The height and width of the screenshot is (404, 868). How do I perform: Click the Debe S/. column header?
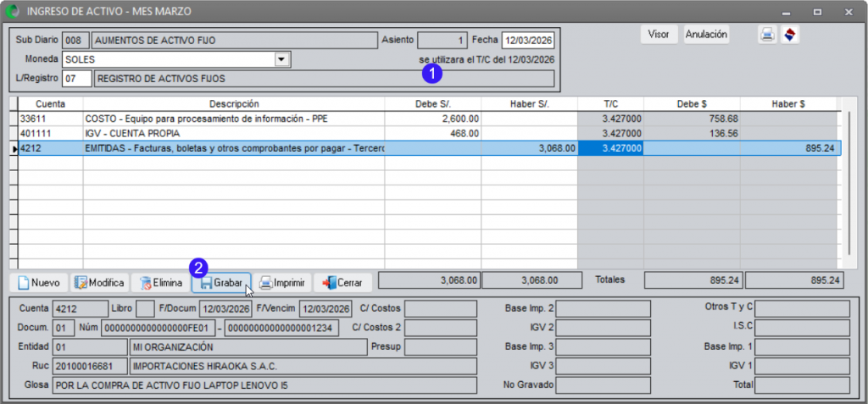click(433, 103)
